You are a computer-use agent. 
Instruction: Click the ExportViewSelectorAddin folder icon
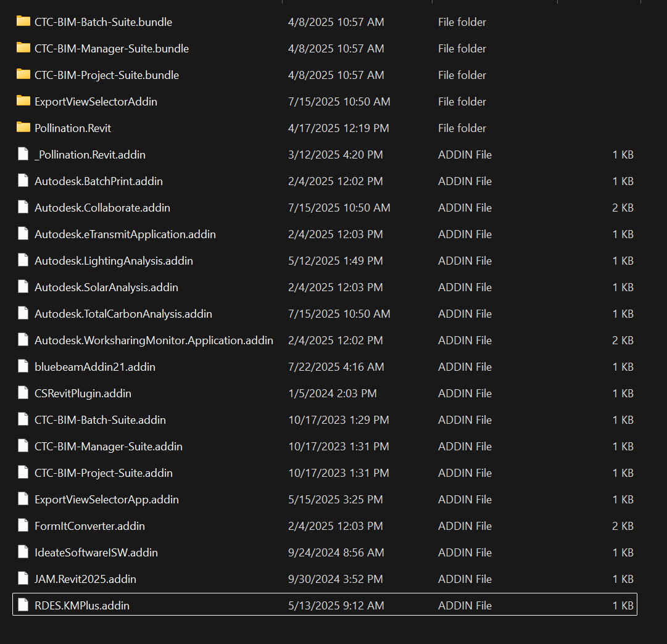tap(23, 101)
